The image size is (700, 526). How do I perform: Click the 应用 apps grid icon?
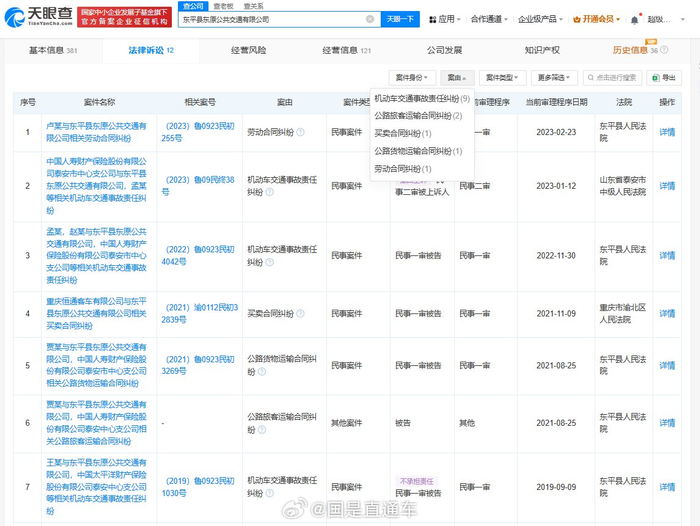click(432, 19)
